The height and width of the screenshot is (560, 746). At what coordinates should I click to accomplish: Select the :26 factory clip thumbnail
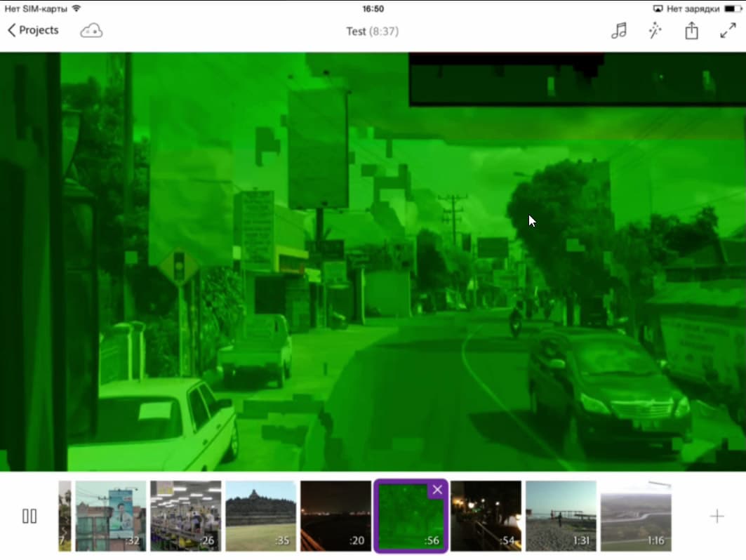point(185,516)
